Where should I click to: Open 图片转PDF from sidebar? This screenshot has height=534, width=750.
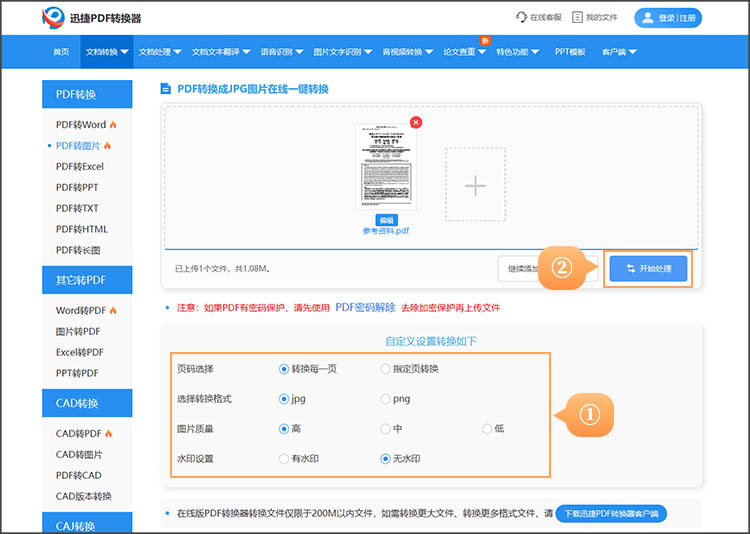pyautogui.click(x=78, y=331)
